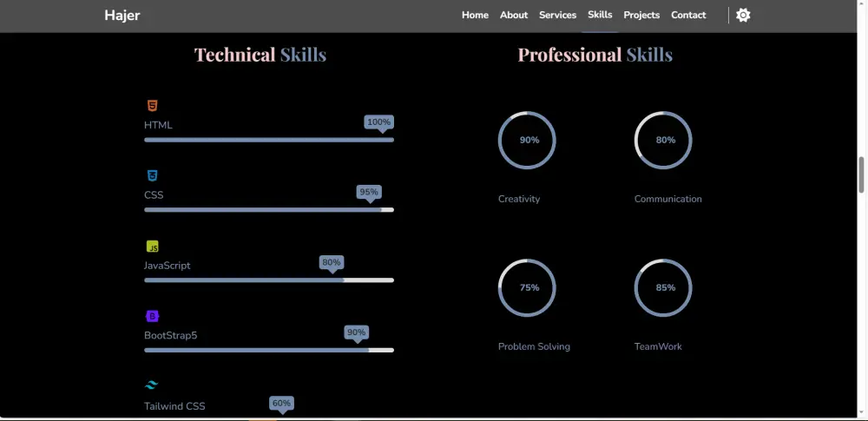Click the Technical Skills heading

pos(260,55)
